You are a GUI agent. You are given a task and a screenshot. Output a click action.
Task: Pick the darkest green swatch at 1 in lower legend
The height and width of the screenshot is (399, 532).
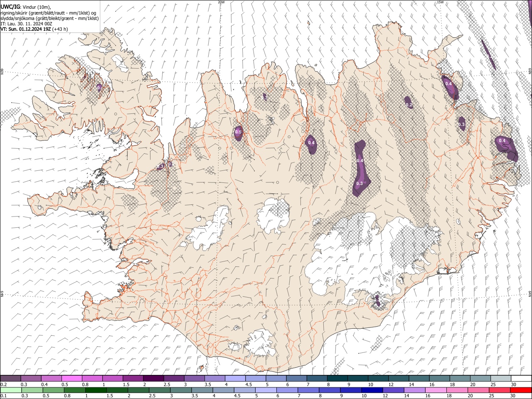pos(96,390)
